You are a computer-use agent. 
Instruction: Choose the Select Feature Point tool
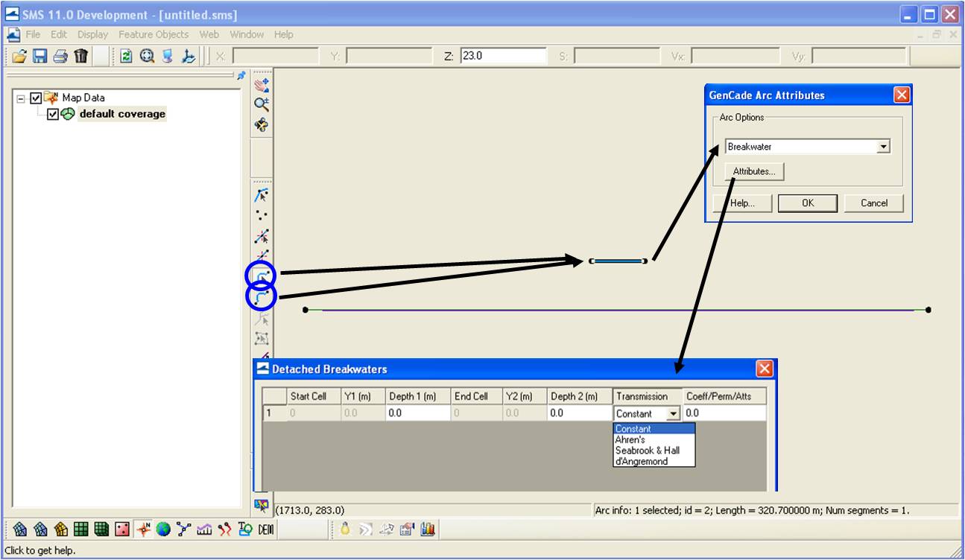(262, 196)
